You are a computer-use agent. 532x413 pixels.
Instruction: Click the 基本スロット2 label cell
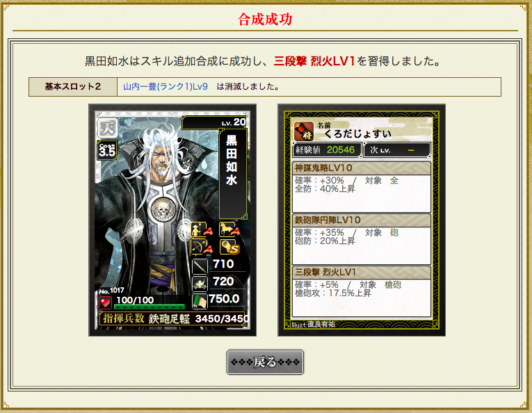(73, 87)
